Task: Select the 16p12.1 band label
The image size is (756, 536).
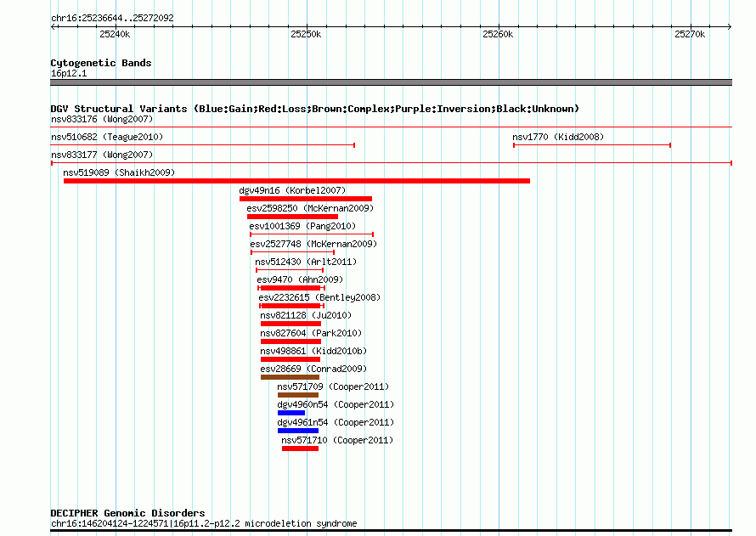Action: click(x=69, y=73)
